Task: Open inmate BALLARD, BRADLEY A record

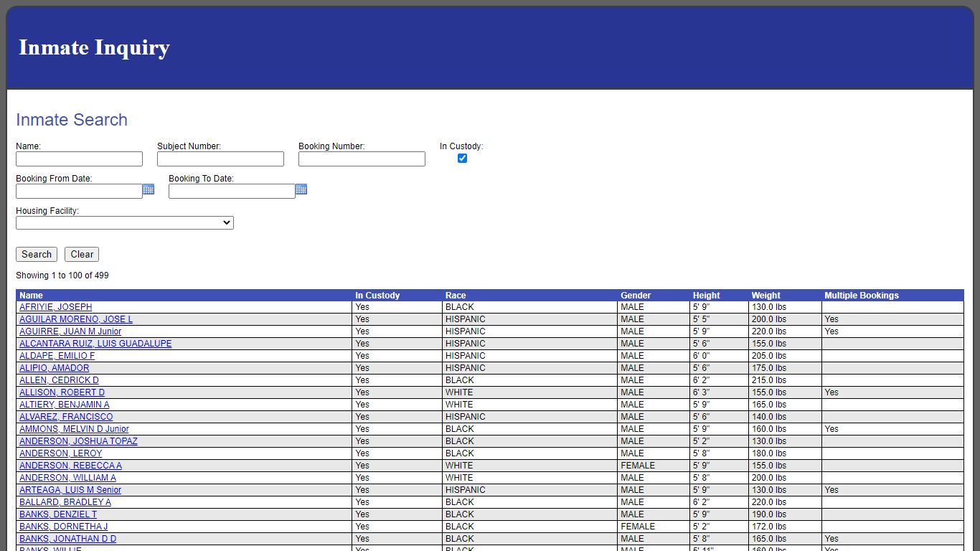Action: pos(65,502)
